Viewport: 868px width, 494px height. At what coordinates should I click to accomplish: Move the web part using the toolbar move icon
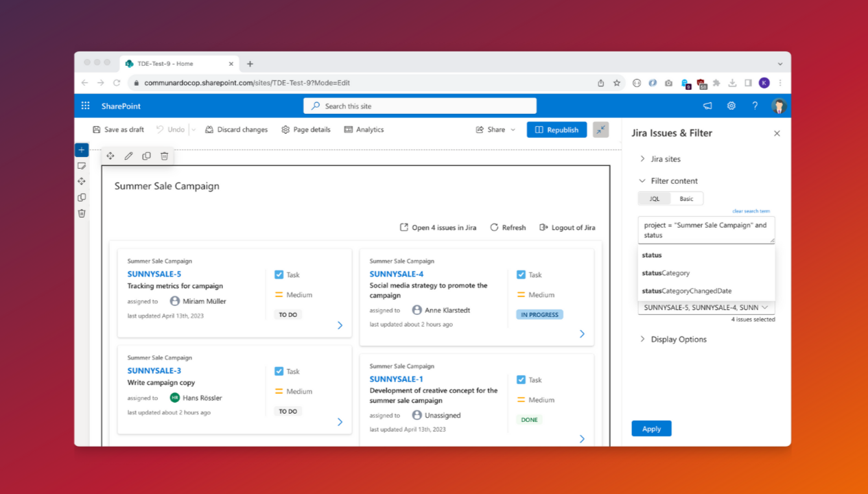coord(110,156)
